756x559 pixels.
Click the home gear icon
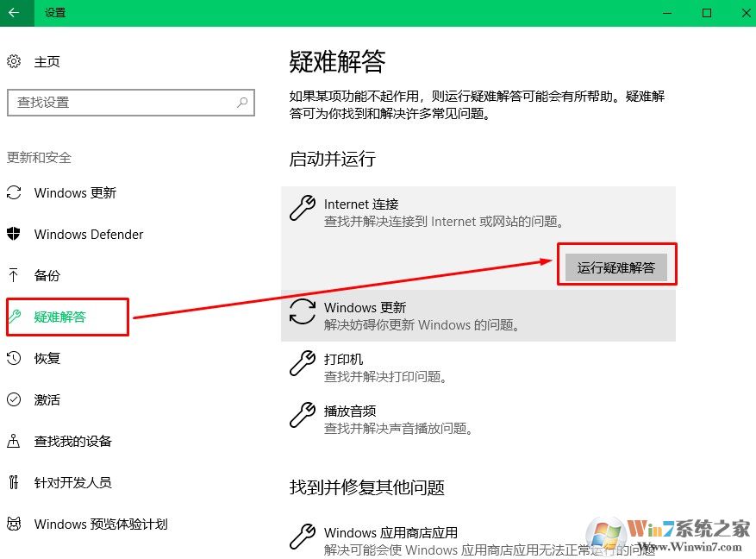point(14,61)
